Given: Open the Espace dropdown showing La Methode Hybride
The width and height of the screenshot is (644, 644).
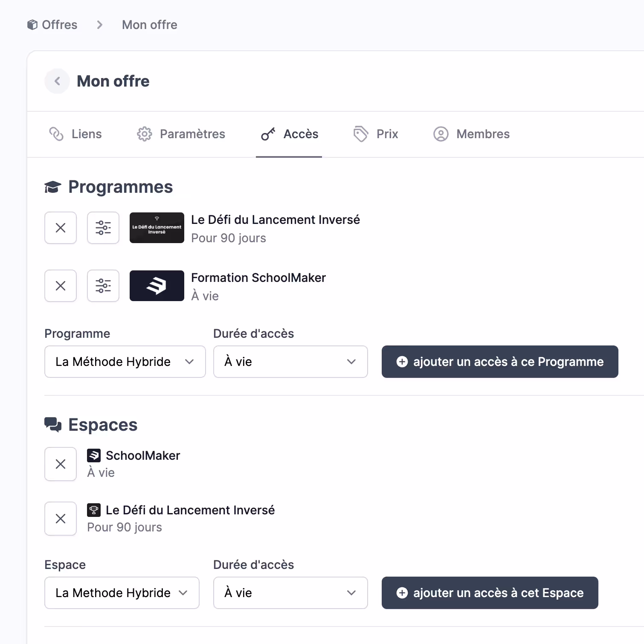Looking at the screenshot, I should click(122, 593).
